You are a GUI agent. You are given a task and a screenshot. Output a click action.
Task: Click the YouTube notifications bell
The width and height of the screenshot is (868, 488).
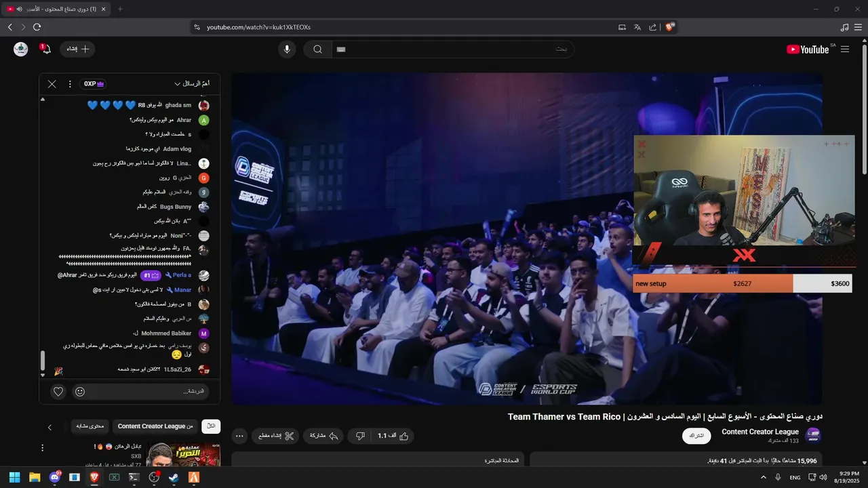pos(45,49)
